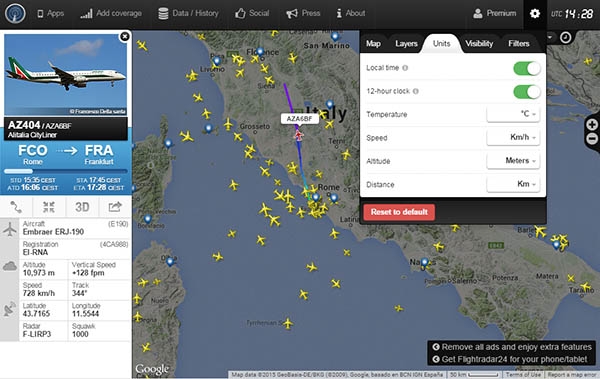Open the 3D view
This screenshot has width=600, height=379.
tap(82, 207)
